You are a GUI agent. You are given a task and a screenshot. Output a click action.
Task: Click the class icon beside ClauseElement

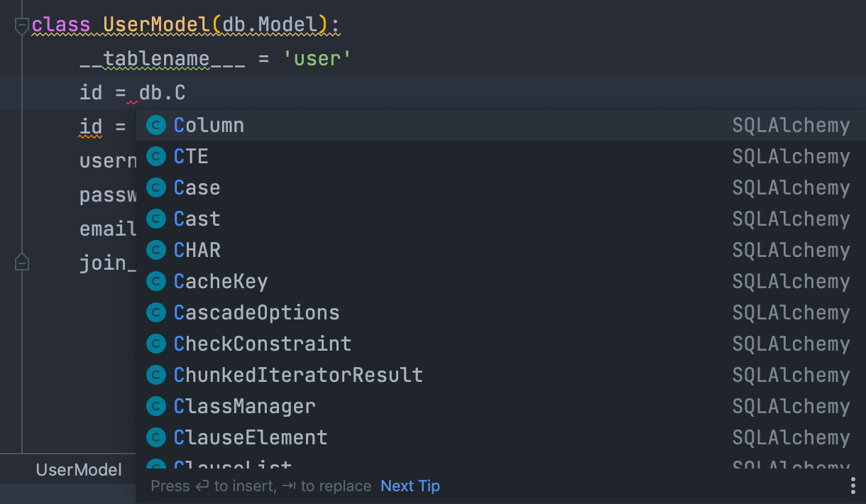[x=156, y=437]
